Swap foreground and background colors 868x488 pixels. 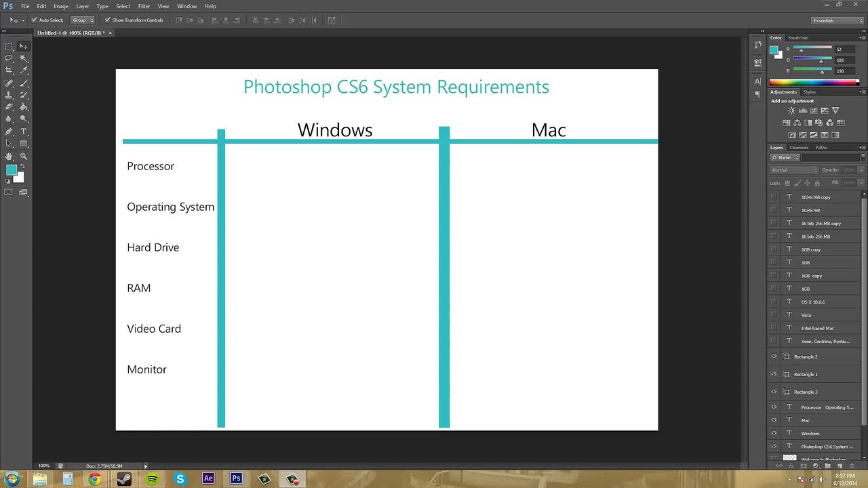(x=22, y=166)
